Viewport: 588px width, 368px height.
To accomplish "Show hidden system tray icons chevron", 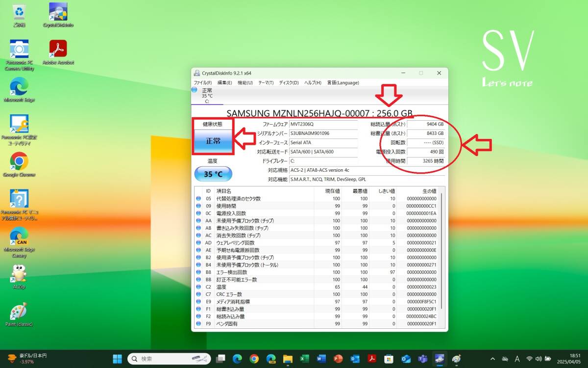I will click(x=492, y=359).
